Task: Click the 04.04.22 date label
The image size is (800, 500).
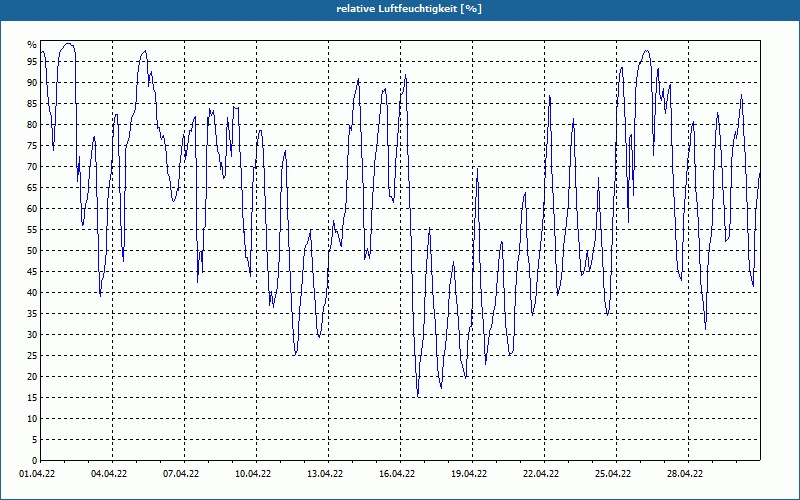Action: coord(109,474)
